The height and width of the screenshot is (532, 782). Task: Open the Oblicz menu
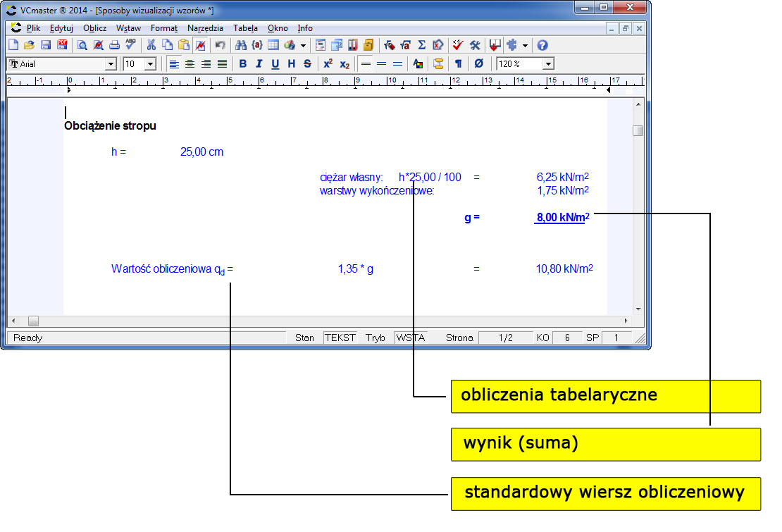coord(94,28)
